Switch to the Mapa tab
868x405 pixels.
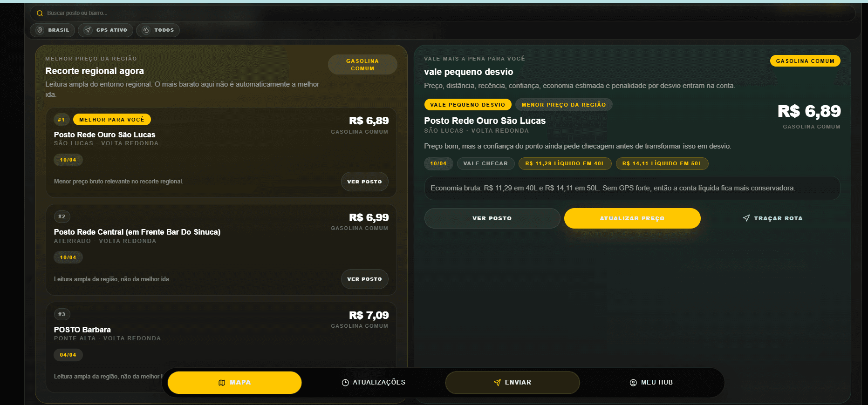pos(235,383)
